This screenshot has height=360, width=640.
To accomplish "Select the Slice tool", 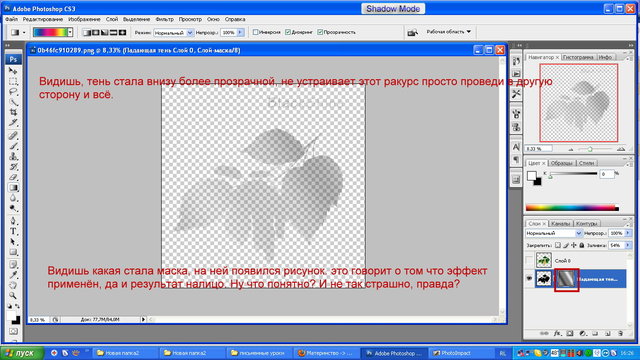I will [13, 122].
